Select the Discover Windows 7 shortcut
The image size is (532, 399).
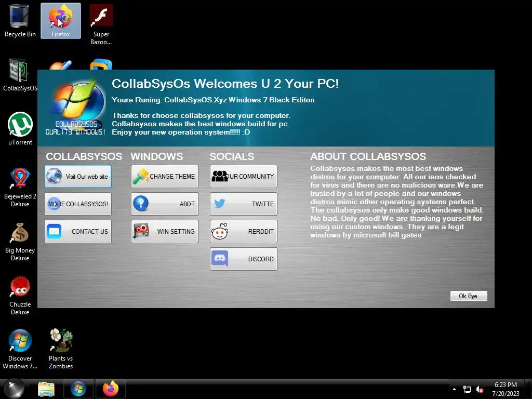pyautogui.click(x=20, y=350)
